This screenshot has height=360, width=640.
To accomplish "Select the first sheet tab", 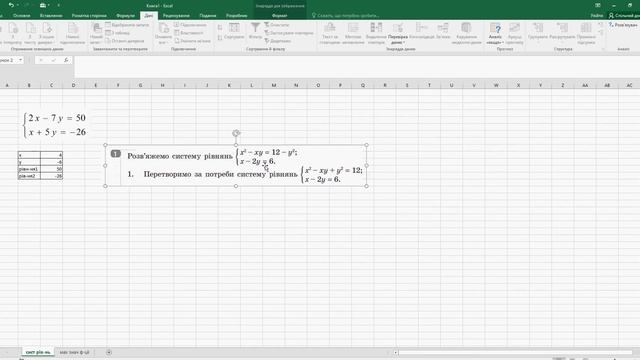I will 38,352.
